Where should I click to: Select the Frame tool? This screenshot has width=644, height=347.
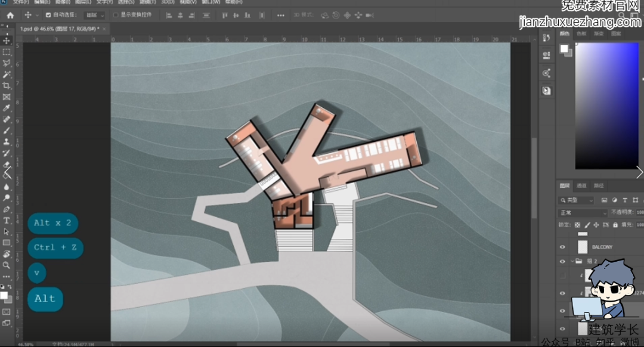(x=7, y=97)
